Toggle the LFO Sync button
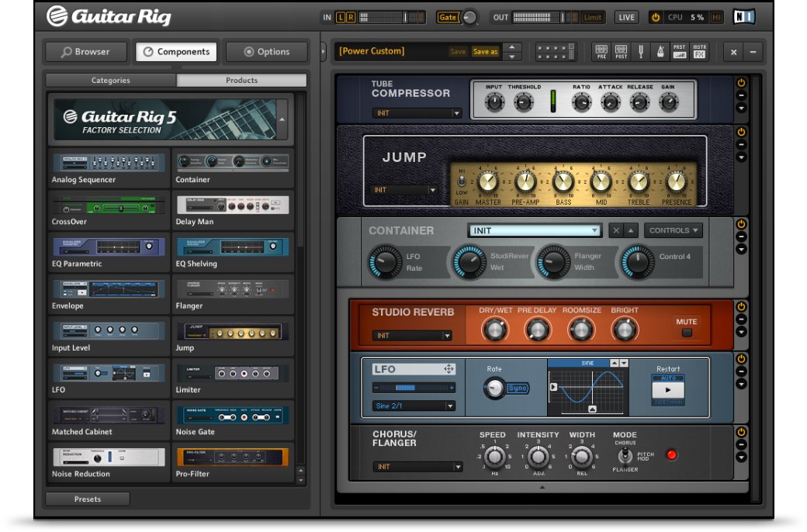 tap(518, 388)
